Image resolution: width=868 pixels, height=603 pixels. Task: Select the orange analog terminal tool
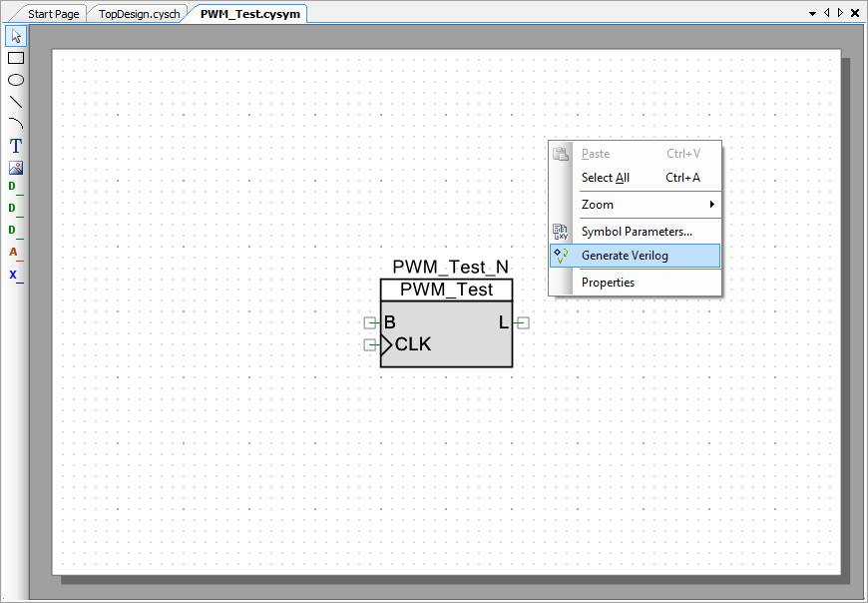(15, 253)
